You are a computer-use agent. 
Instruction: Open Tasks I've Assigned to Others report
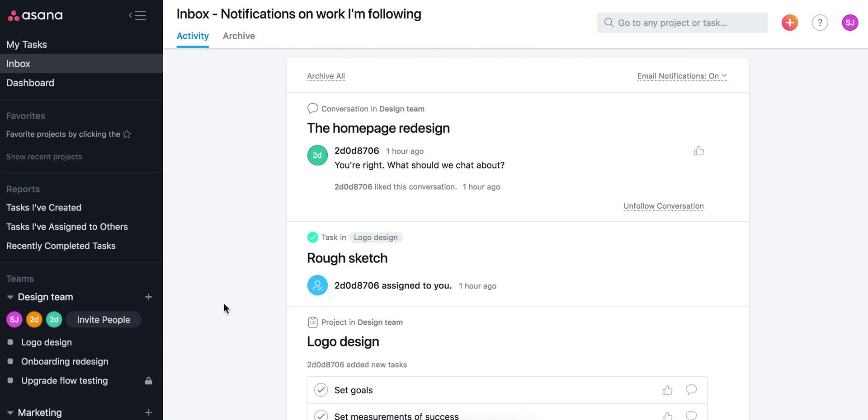pyautogui.click(x=67, y=227)
